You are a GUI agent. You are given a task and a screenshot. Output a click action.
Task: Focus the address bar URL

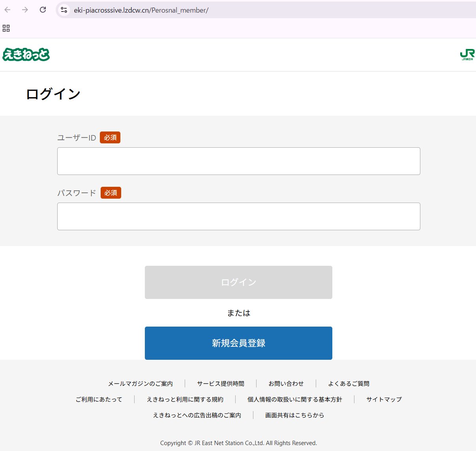141,10
